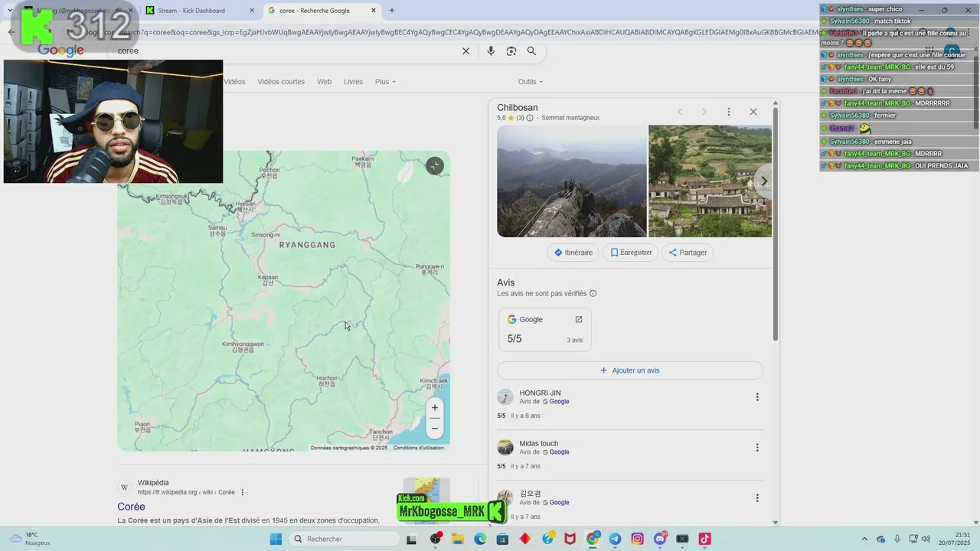Click the Wikipédia site icon
Screen dimensions: 980x551
[125, 487]
